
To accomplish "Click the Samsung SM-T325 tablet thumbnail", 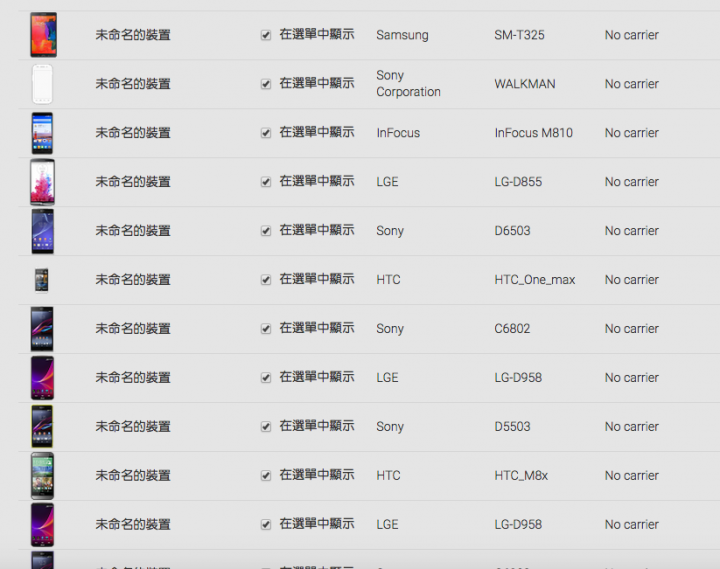I will point(44,35).
